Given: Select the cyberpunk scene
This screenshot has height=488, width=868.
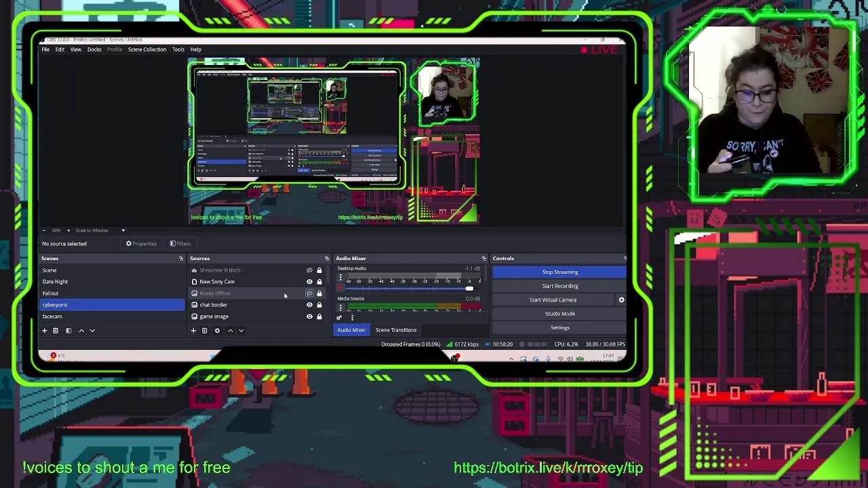Looking at the screenshot, I should pyautogui.click(x=112, y=305).
